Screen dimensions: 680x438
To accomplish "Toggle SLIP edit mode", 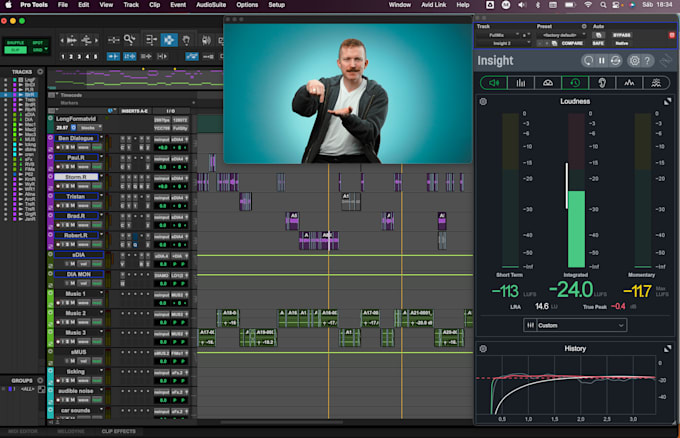I will [x=16, y=50].
